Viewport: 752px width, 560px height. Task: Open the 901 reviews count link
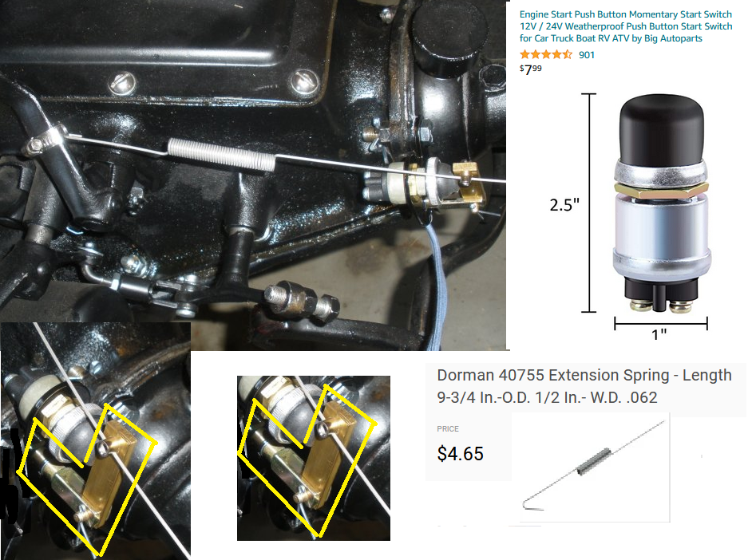587,55
